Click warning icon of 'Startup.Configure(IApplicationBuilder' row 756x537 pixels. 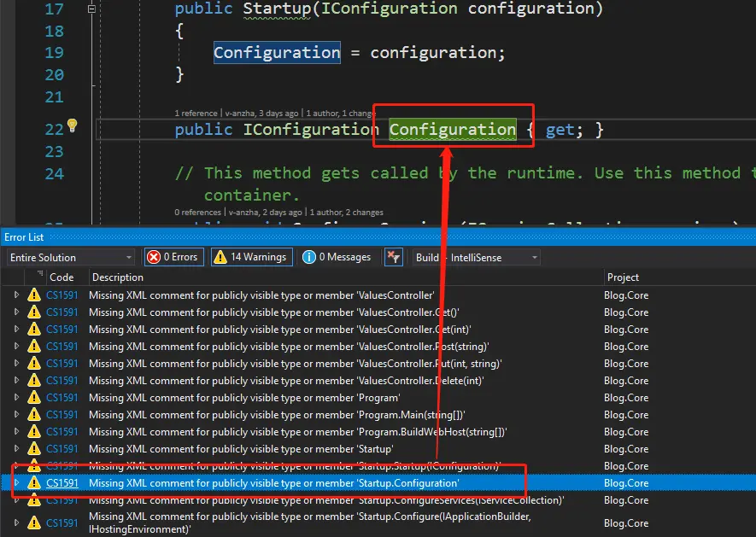[34, 522]
